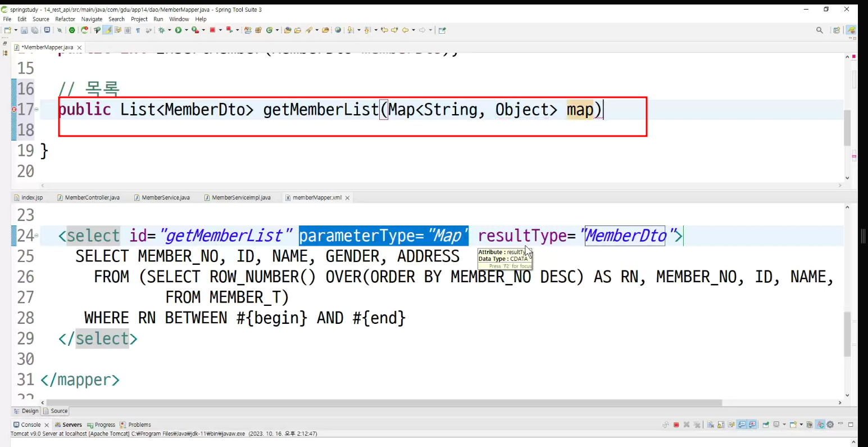Click the Open Console icon
Viewport: 868px width, 447px height.
pyautogui.click(x=793, y=425)
